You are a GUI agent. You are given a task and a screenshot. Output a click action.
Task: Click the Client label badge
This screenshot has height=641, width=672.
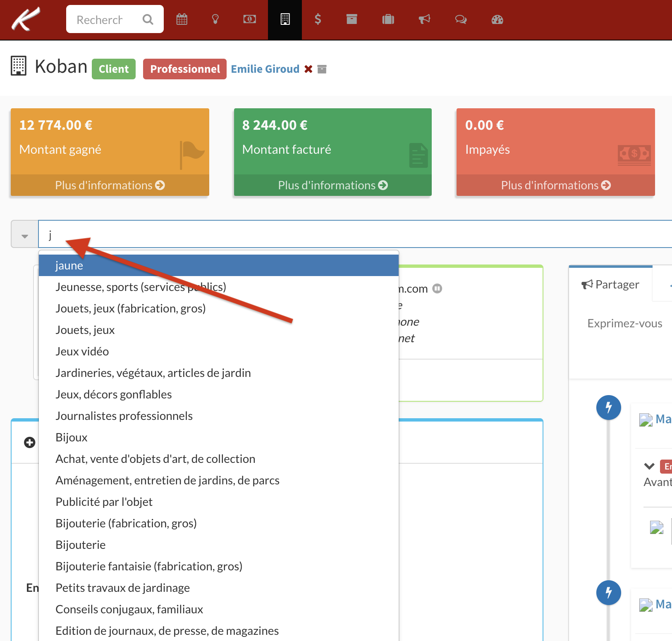pyautogui.click(x=114, y=69)
